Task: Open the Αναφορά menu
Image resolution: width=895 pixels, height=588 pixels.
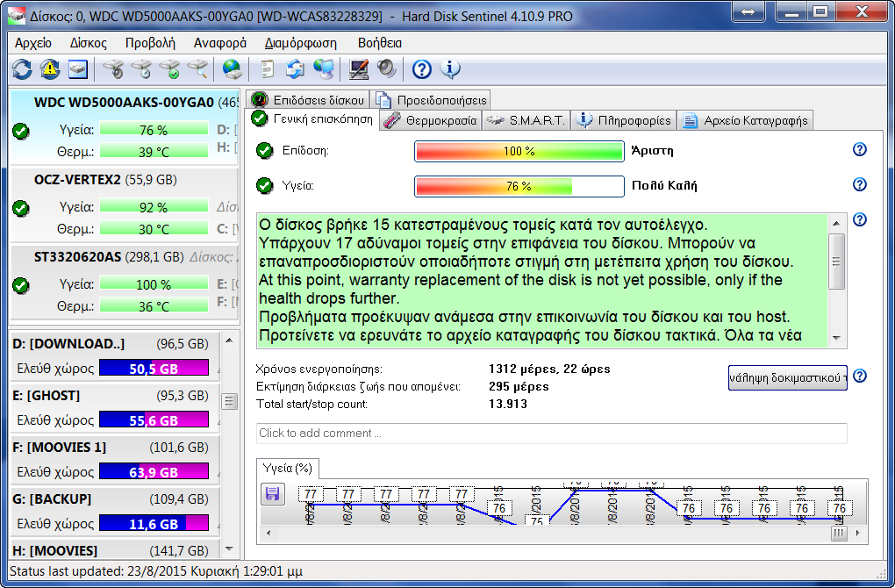Action: point(219,43)
